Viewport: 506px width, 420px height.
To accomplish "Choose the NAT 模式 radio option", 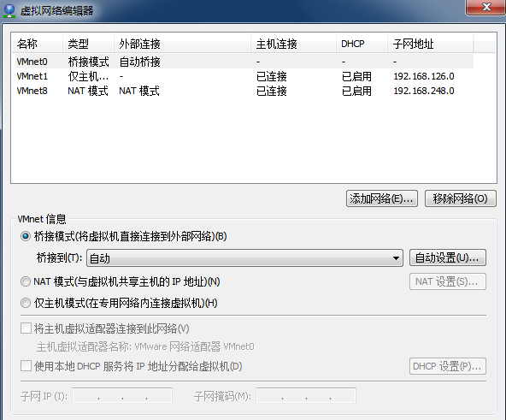I will [26, 281].
